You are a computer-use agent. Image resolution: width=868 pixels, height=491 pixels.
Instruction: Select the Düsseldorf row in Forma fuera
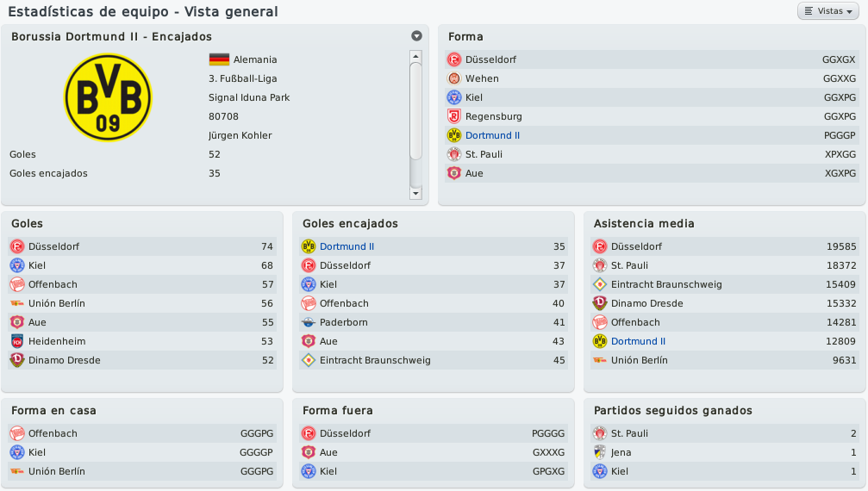click(434, 433)
